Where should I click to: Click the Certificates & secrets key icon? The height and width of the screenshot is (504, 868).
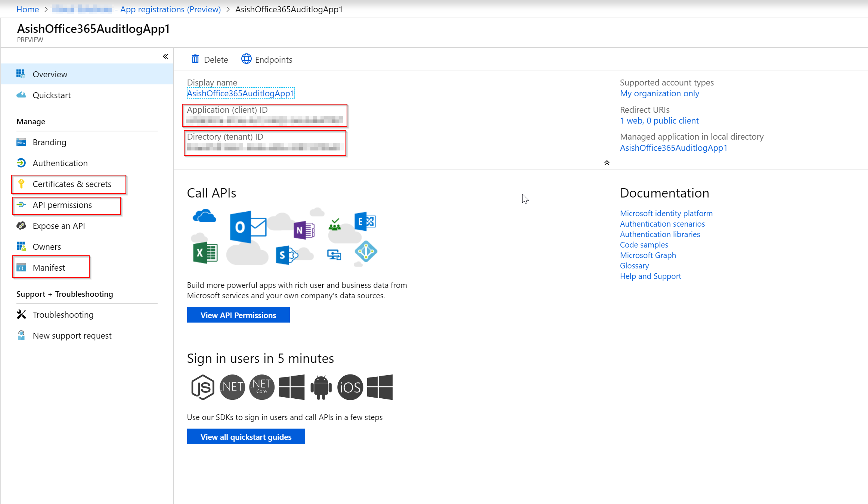coord(21,184)
